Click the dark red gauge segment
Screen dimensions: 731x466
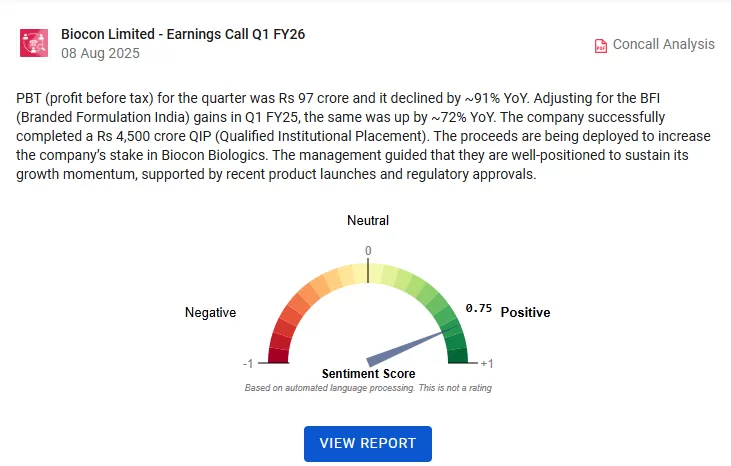279,354
